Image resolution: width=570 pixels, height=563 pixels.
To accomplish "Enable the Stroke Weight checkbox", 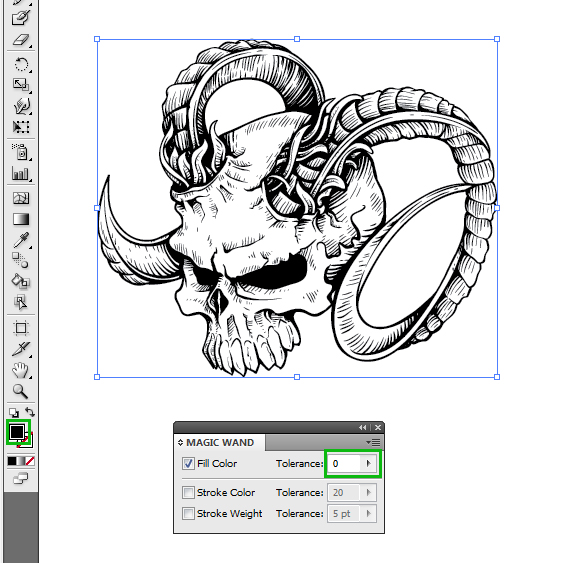I will click(188, 514).
